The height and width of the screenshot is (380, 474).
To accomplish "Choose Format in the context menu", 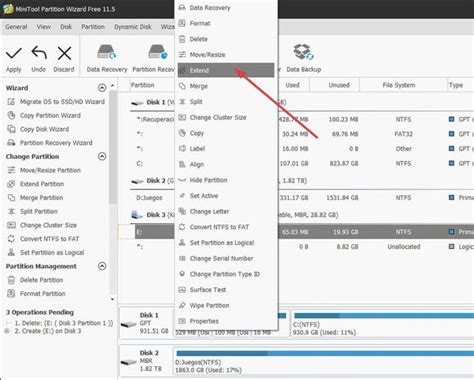I will [226, 23].
